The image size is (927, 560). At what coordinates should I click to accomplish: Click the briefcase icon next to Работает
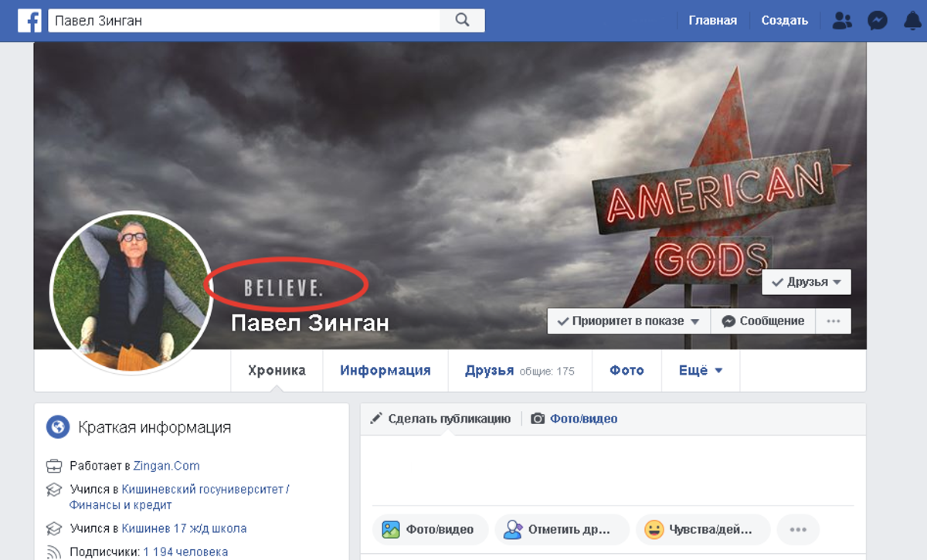(54, 466)
